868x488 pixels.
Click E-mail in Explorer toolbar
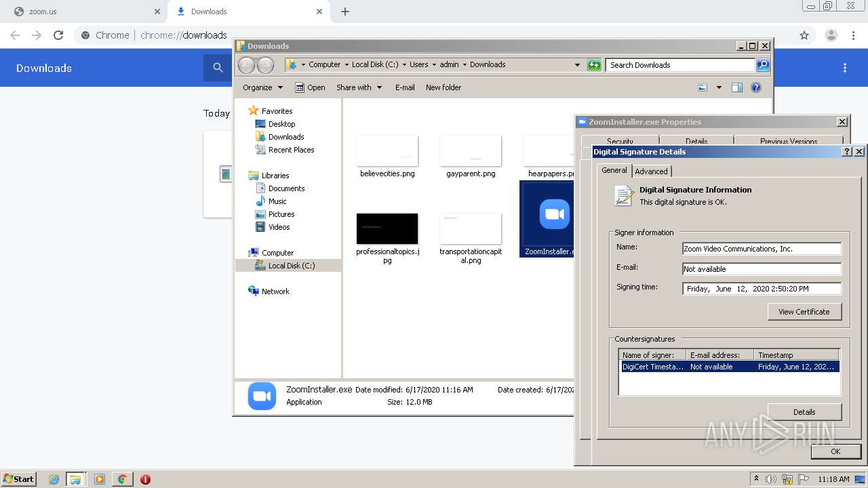tap(405, 87)
